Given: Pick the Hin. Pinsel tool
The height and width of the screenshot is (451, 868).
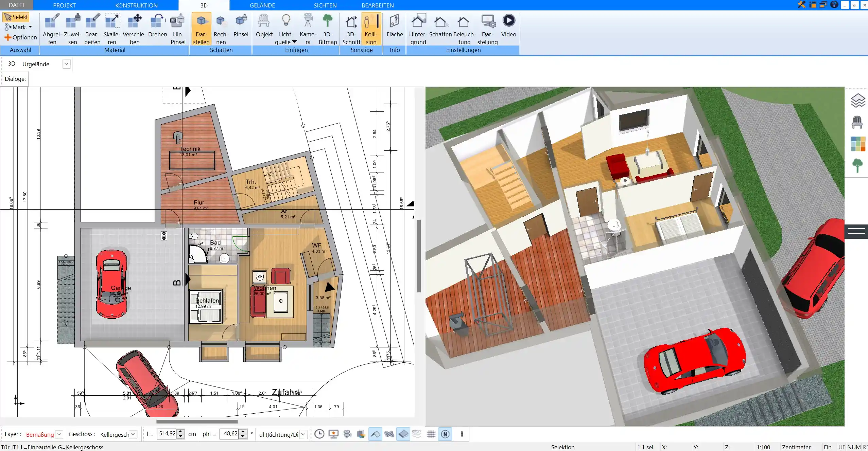Looking at the screenshot, I should 178,29.
